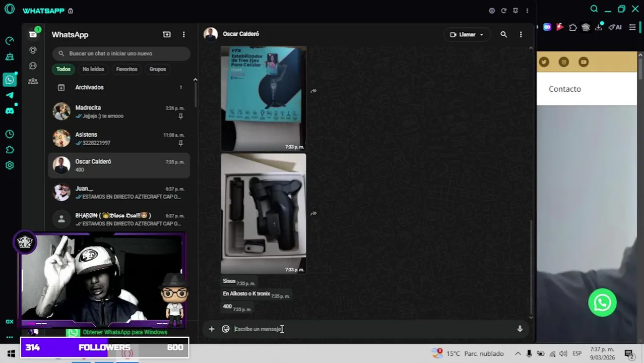
Task: Open Asistens chat
Action: (119, 139)
